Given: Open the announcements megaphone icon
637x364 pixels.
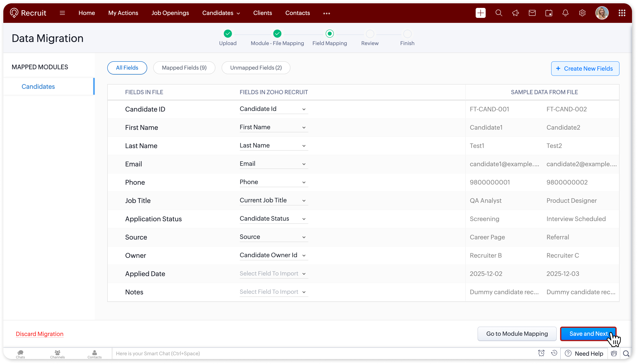Looking at the screenshot, I should pyautogui.click(x=515, y=13).
